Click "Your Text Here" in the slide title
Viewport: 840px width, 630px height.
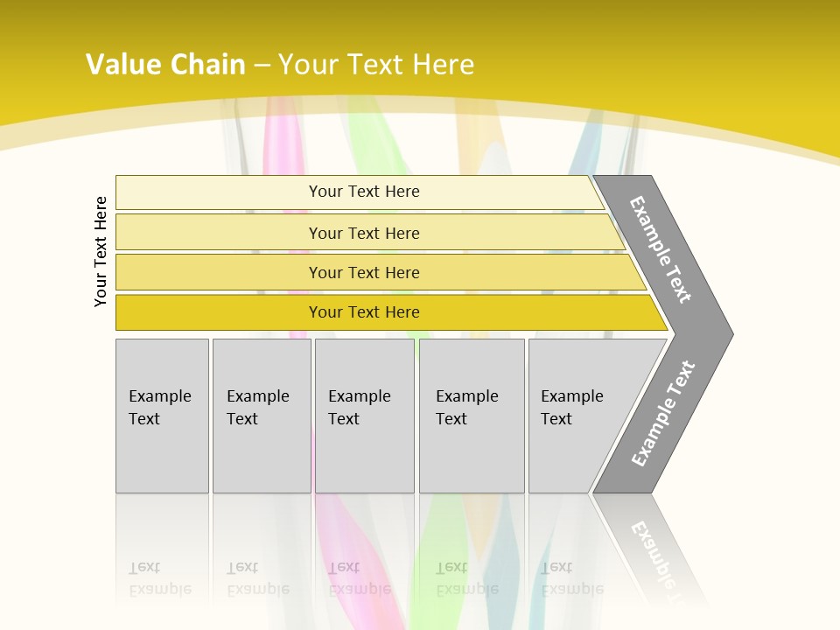click(x=376, y=64)
